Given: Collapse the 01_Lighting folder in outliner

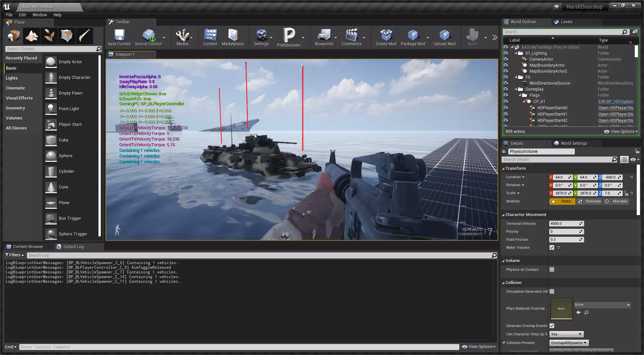Looking at the screenshot, I should point(516,53).
